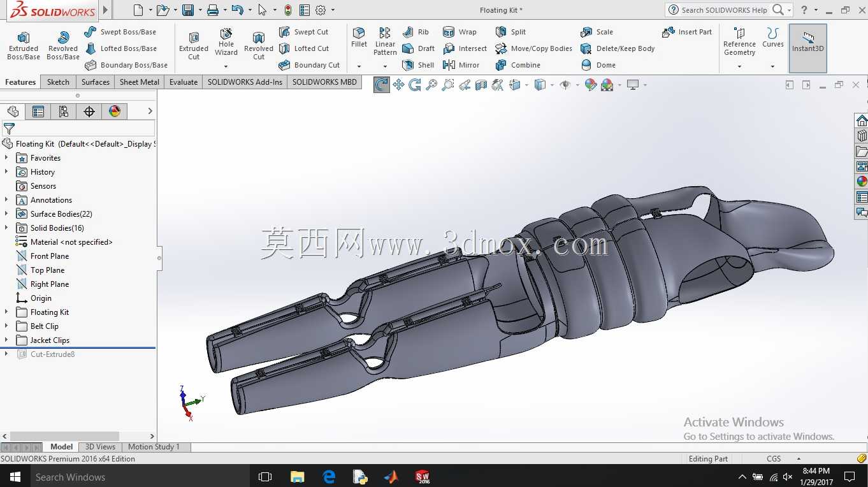Open the Delete/Keep Body command
Screen dimensions: 868x487
coord(618,48)
